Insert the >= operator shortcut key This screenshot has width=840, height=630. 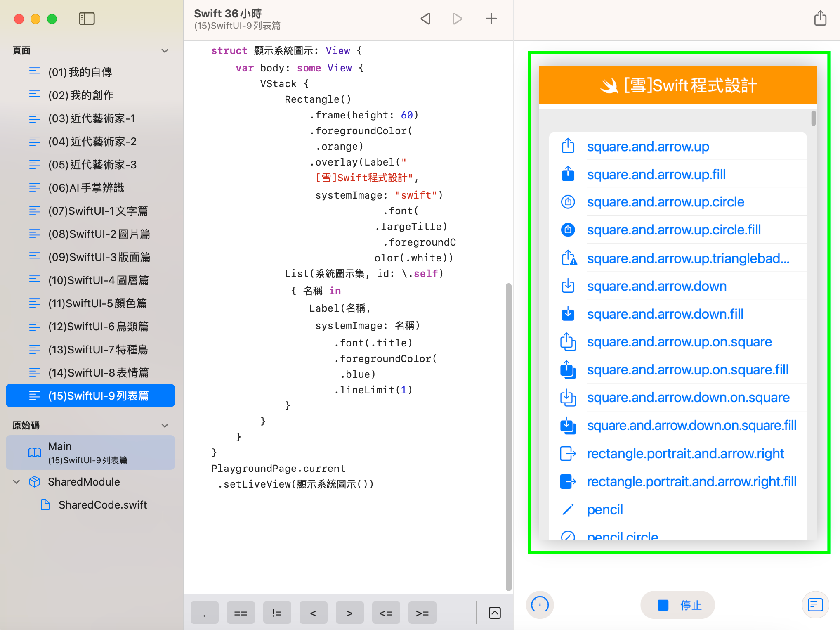coord(422,613)
